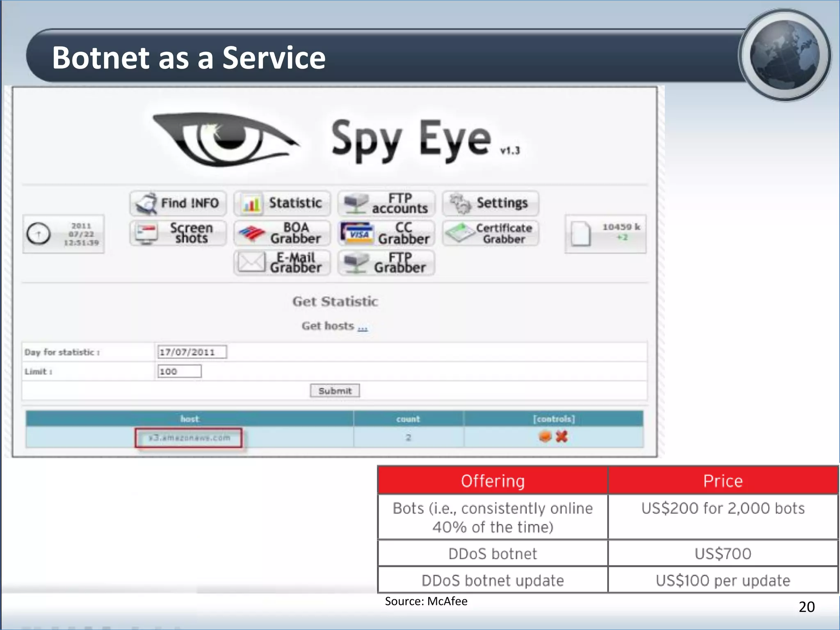Open the FTP Grabber section
Screen dimensions: 840x630
coord(386,262)
